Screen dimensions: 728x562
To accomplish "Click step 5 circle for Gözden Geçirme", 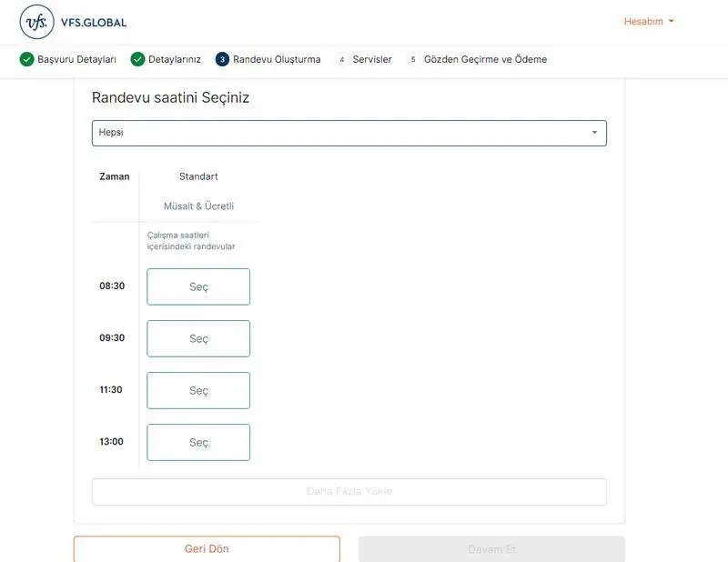I will coord(413,59).
